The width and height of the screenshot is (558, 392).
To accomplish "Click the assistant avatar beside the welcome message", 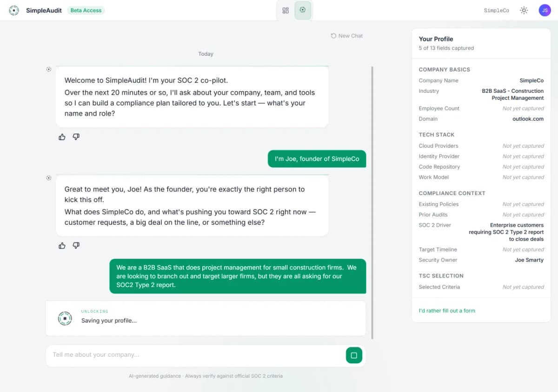I will [49, 69].
